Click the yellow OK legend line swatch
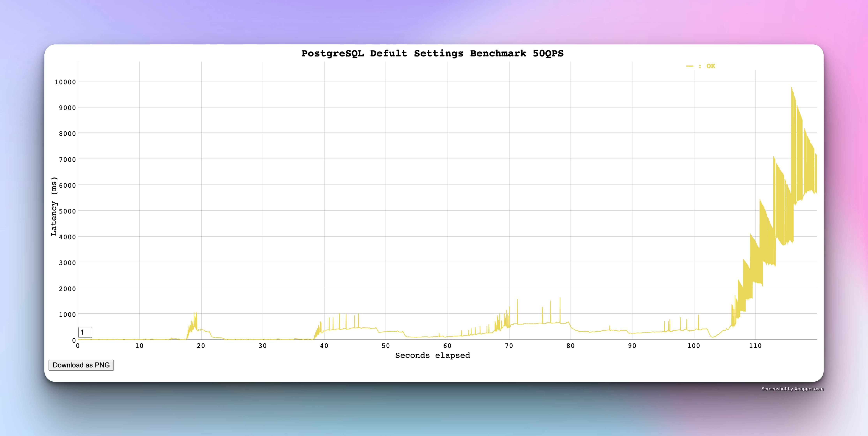The height and width of the screenshot is (436, 868). click(x=689, y=66)
